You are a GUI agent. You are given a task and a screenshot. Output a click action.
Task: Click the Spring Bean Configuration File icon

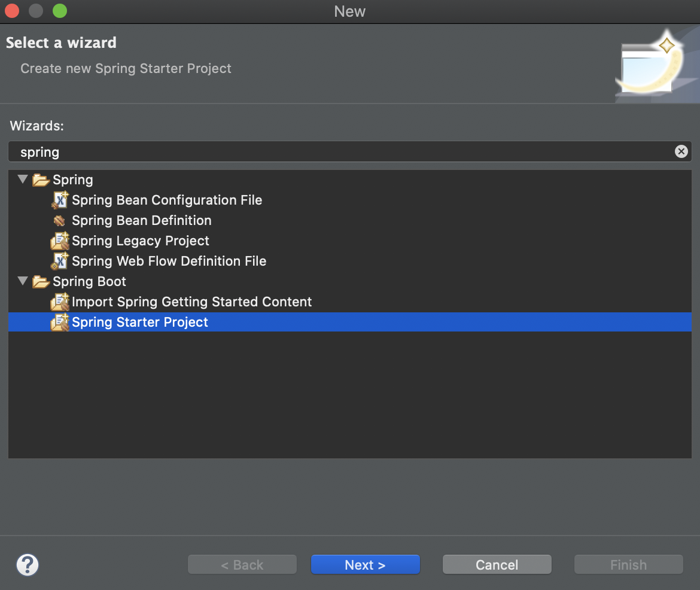pyautogui.click(x=60, y=200)
